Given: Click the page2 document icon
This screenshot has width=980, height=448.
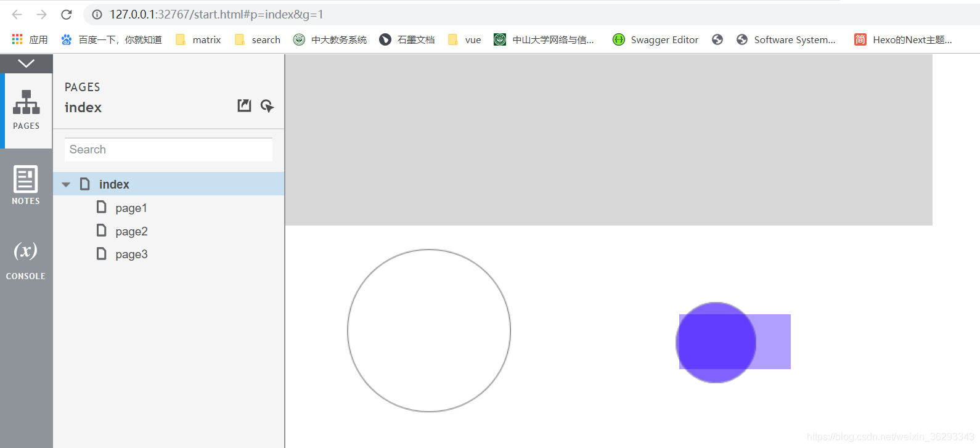Looking at the screenshot, I should coord(102,230).
